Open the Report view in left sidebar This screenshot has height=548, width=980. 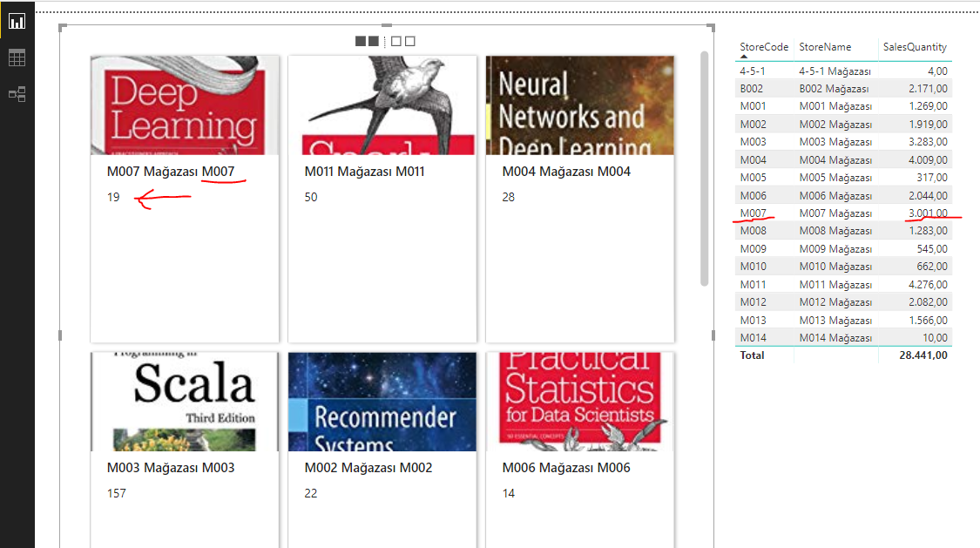[x=17, y=21]
